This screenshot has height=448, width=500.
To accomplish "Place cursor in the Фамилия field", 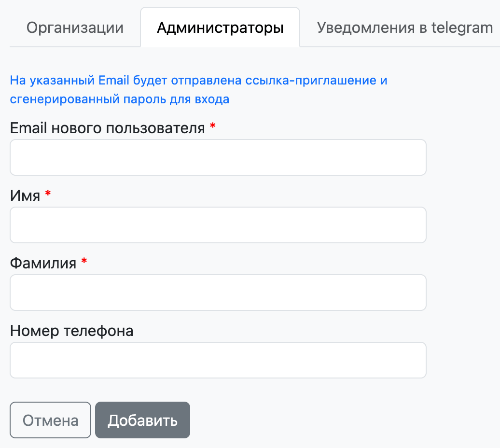I will tap(218, 293).
